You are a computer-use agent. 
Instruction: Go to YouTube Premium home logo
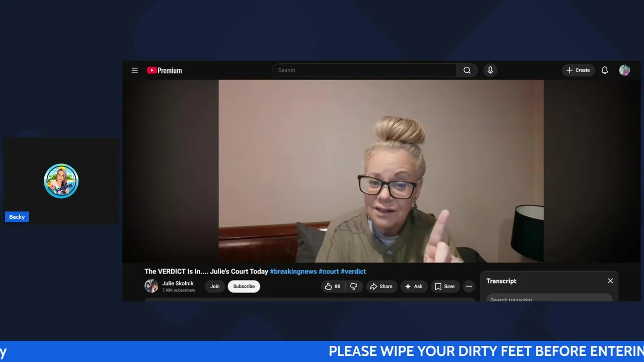click(165, 70)
